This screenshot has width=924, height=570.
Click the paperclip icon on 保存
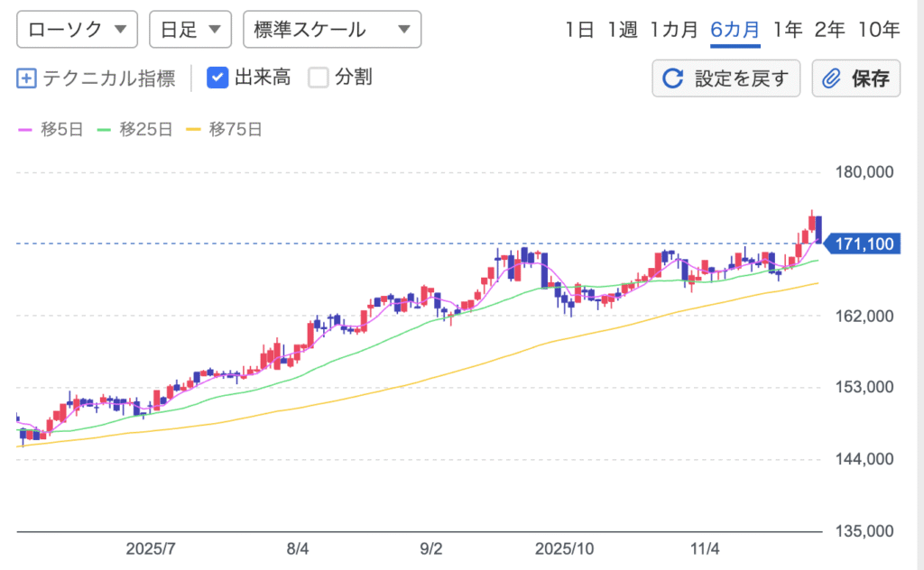coord(832,78)
